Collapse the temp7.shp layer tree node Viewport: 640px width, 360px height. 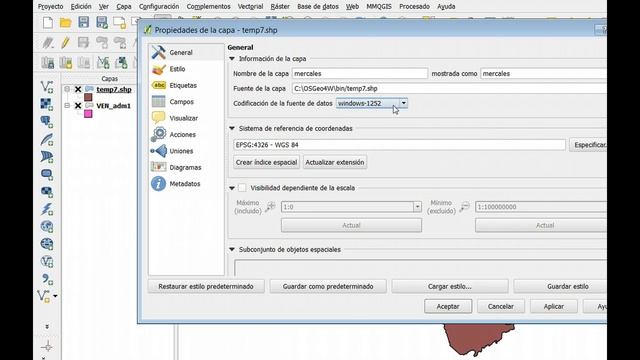click(x=67, y=89)
